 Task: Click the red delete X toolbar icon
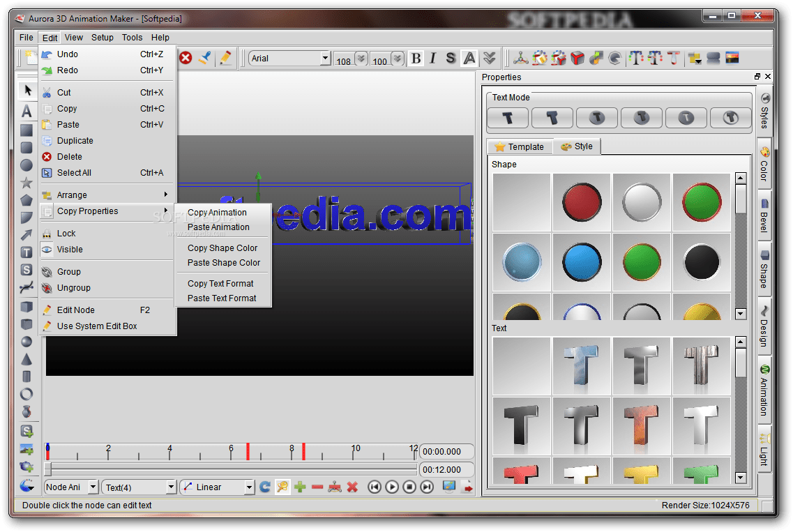(x=186, y=58)
